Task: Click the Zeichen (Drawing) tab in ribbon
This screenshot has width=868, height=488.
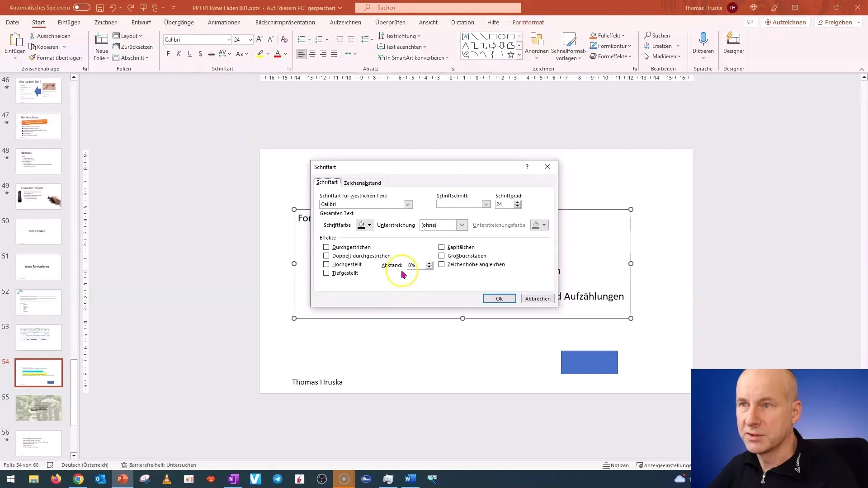Action: point(105,22)
